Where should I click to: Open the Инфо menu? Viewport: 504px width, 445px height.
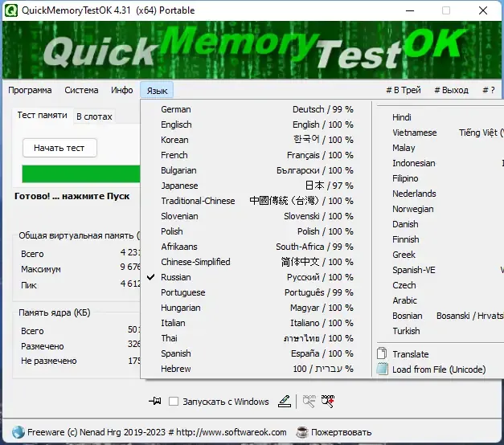[122, 90]
